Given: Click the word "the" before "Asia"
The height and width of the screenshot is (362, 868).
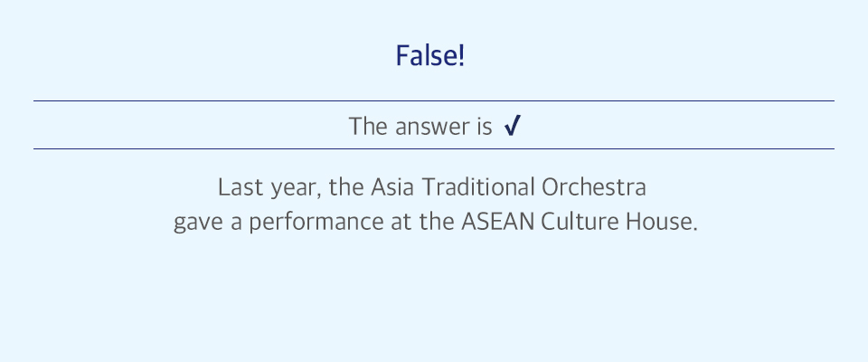Looking at the screenshot, I should [x=346, y=187].
